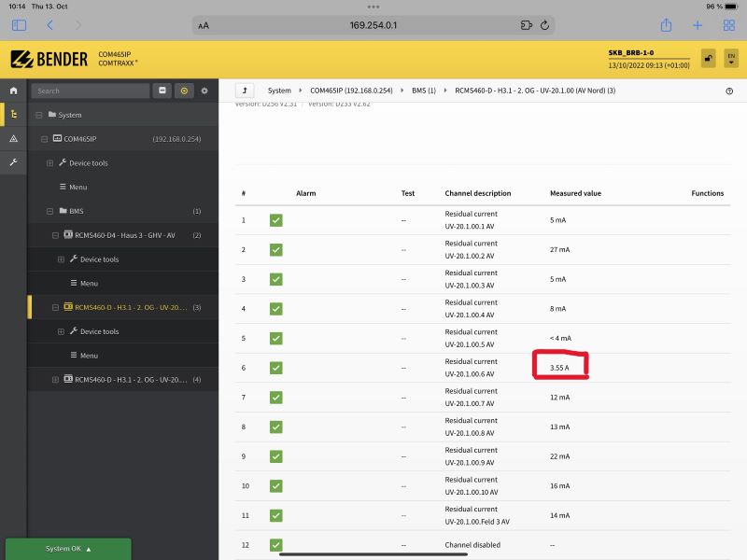Click the green alarm check for channel 7

275,398
